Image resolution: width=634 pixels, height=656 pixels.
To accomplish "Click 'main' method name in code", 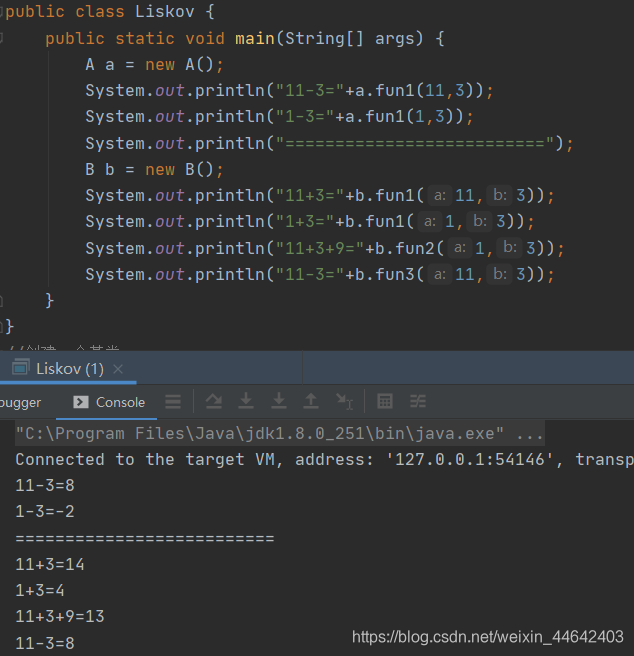I will [254, 38].
